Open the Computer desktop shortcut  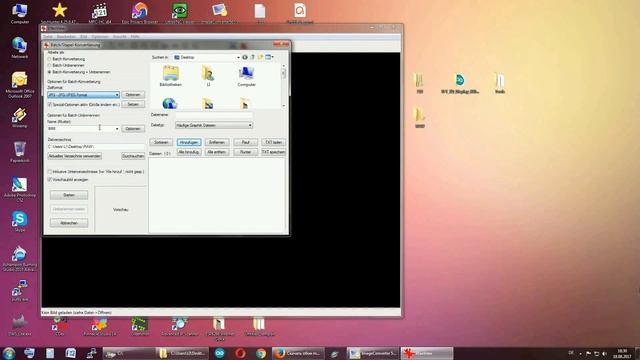click(19, 13)
